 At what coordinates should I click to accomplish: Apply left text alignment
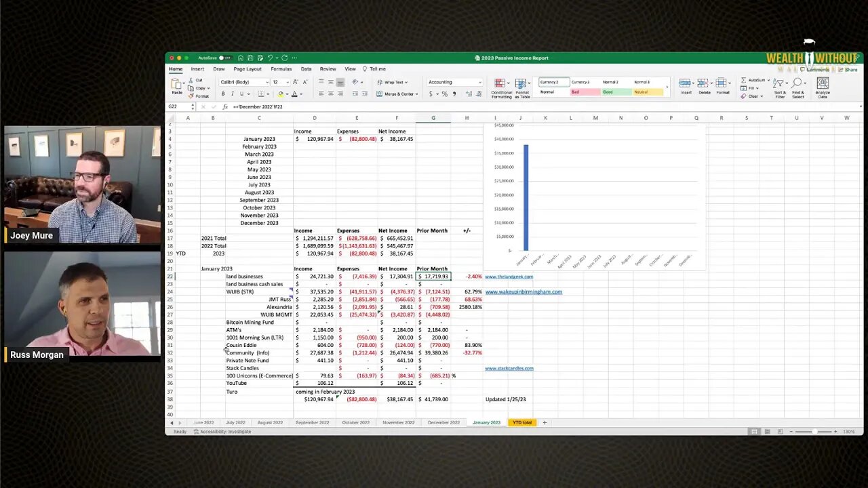coord(321,94)
